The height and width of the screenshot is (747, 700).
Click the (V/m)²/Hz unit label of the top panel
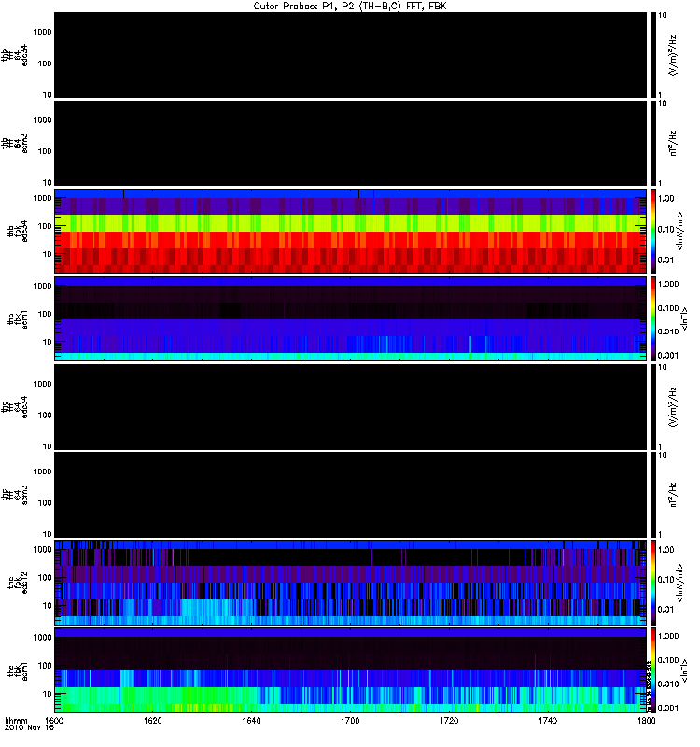673,55
